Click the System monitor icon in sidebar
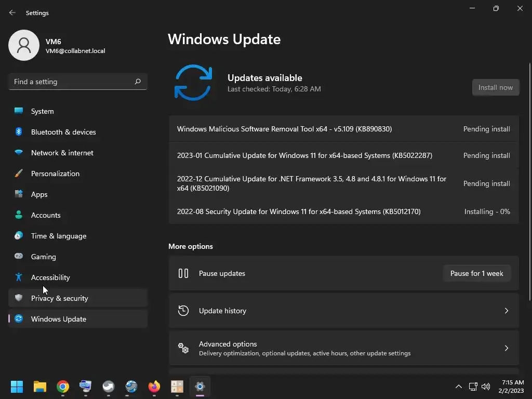Screen dimensions: 532x399 point(19,111)
